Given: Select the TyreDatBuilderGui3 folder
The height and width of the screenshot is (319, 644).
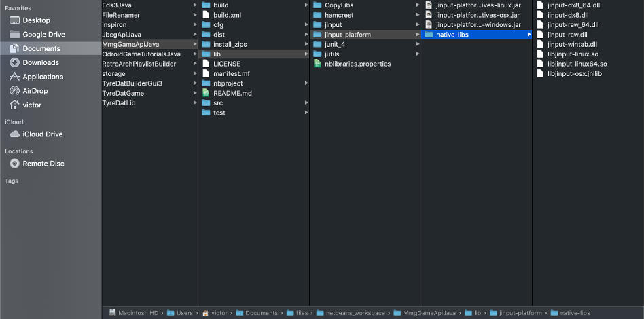Looking at the screenshot, I should 132,83.
